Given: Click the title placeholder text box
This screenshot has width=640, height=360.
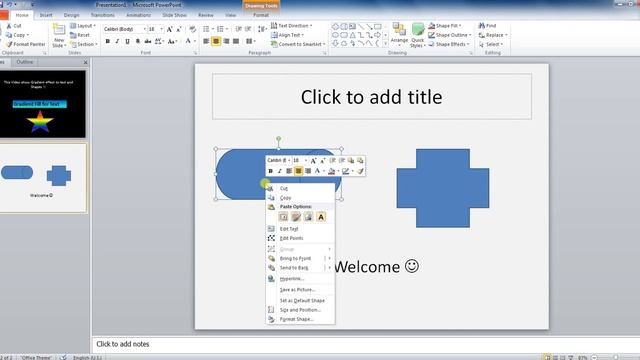Looking at the screenshot, I should [371, 97].
